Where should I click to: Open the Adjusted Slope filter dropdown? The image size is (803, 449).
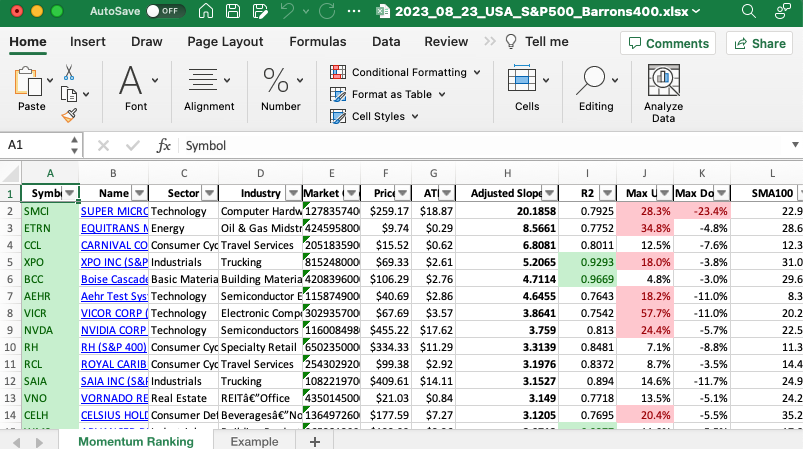(550, 193)
